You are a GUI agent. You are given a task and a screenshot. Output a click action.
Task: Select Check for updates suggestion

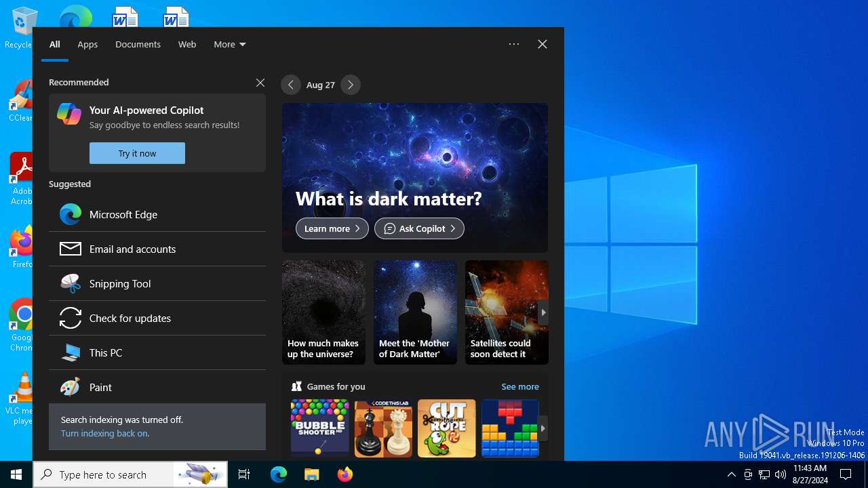tap(157, 318)
